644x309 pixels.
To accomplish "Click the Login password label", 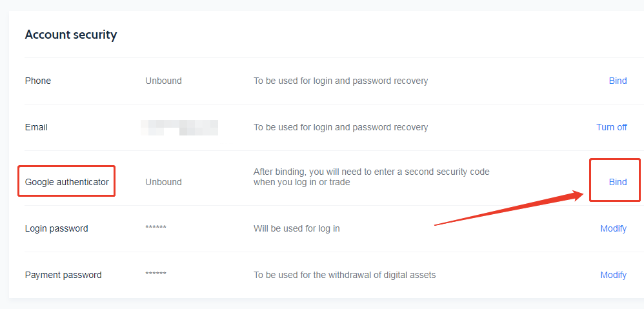I will tap(57, 228).
